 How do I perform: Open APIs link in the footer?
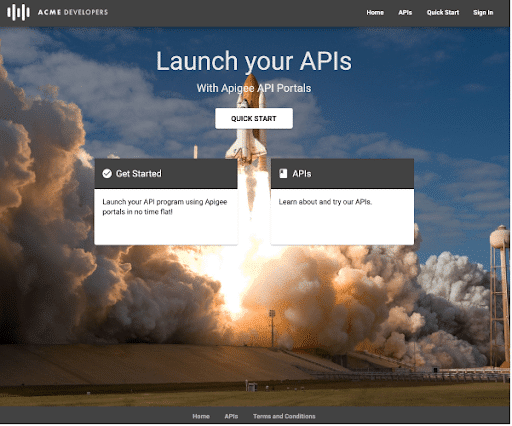231,416
